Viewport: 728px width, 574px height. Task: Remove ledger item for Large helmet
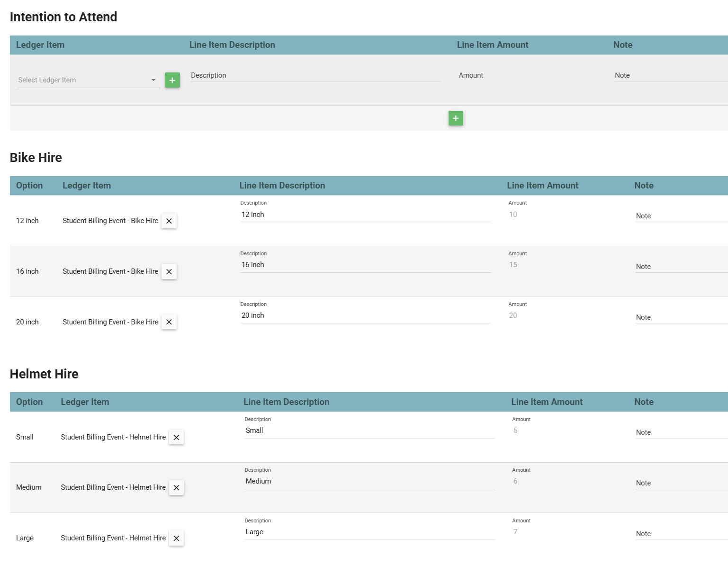[x=176, y=538]
